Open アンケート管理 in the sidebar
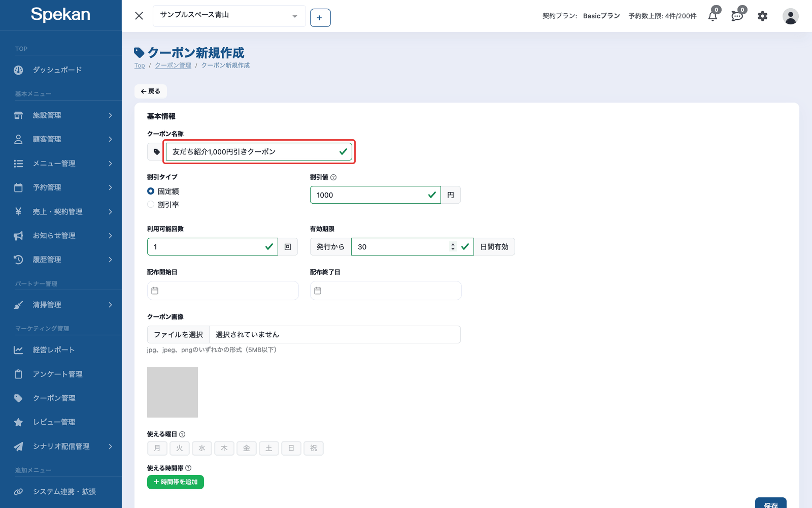Viewport: 812px width, 508px height. (x=61, y=374)
